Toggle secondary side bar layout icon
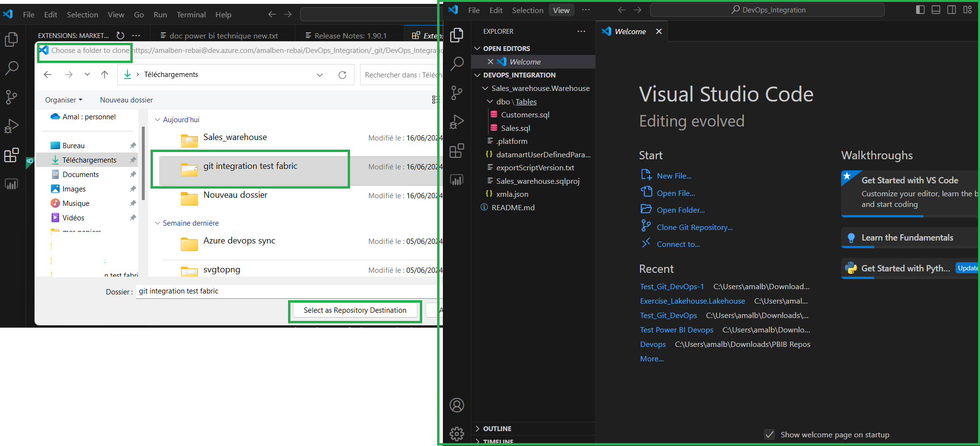The height and width of the screenshot is (446, 980). coord(952,10)
